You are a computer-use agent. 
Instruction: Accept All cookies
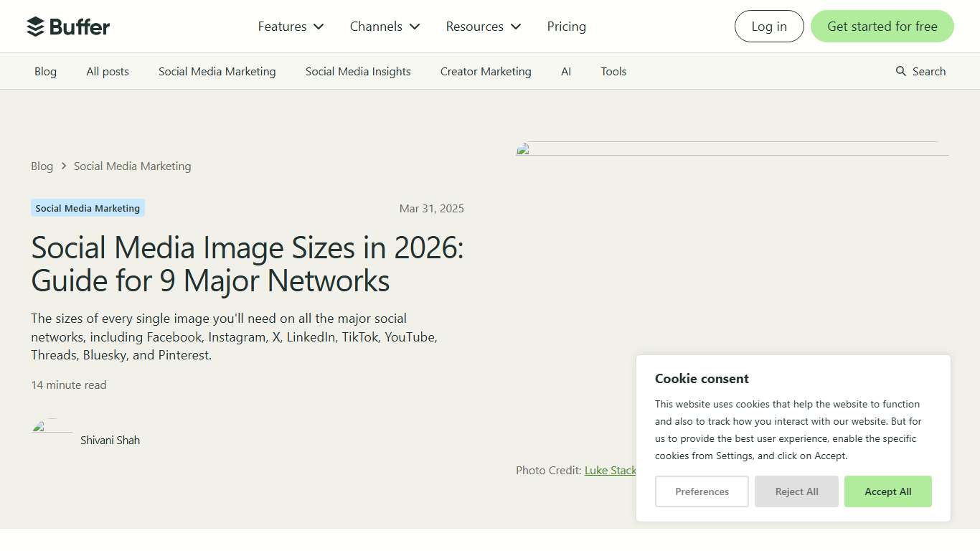887,491
